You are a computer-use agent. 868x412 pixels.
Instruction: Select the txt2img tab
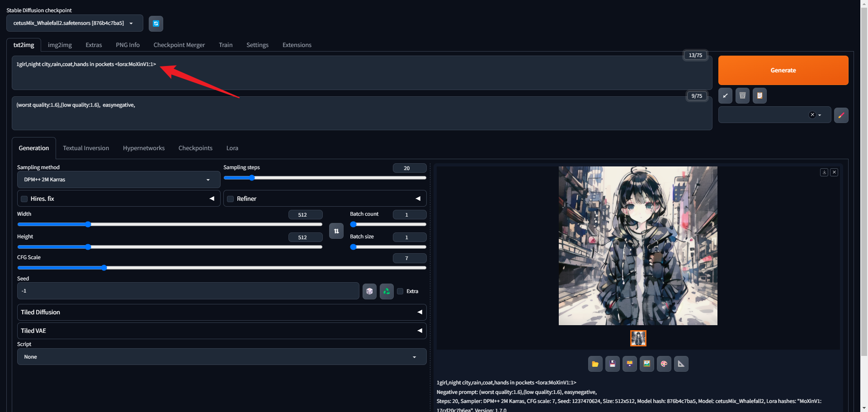pos(24,45)
